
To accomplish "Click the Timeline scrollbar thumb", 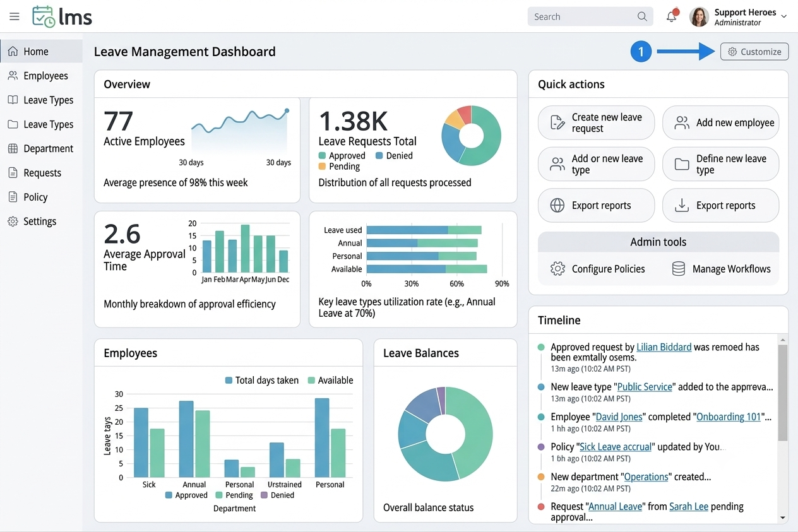I will [783, 393].
